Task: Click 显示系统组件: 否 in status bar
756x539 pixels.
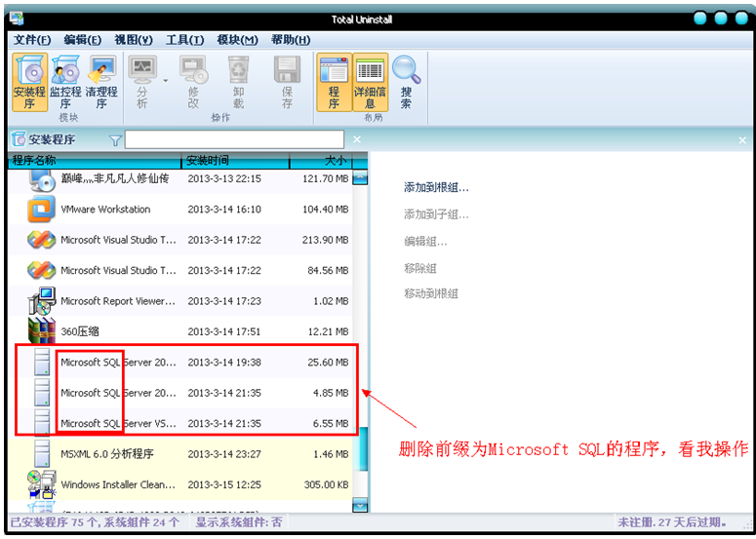Action: tap(238, 521)
